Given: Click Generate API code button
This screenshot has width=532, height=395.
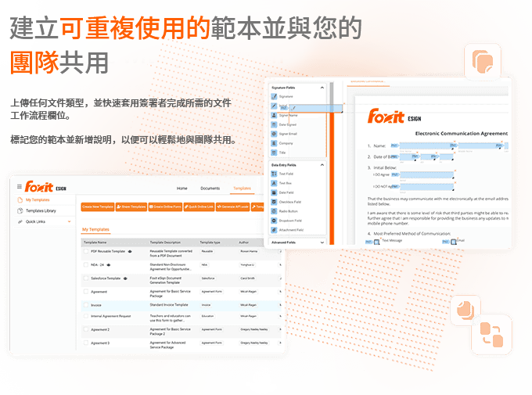Looking at the screenshot, I should coord(233,206).
